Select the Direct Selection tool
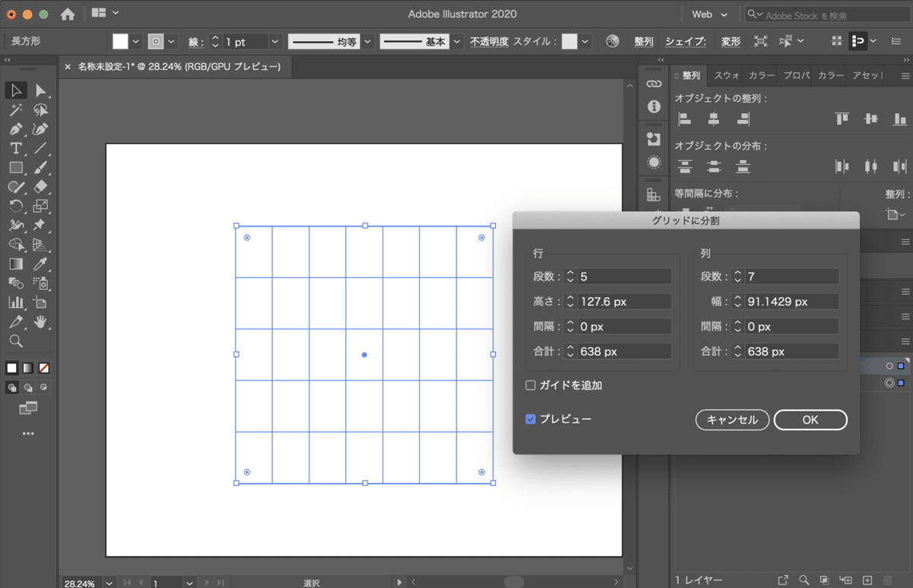Viewport: 913px width, 588px height. pos(41,91)
